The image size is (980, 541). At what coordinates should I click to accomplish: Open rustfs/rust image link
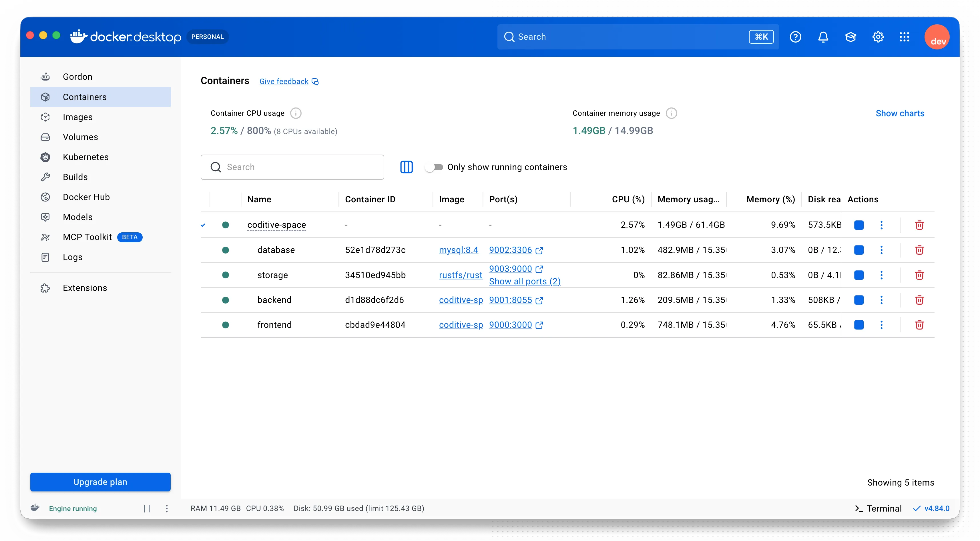tap(460, 275)
